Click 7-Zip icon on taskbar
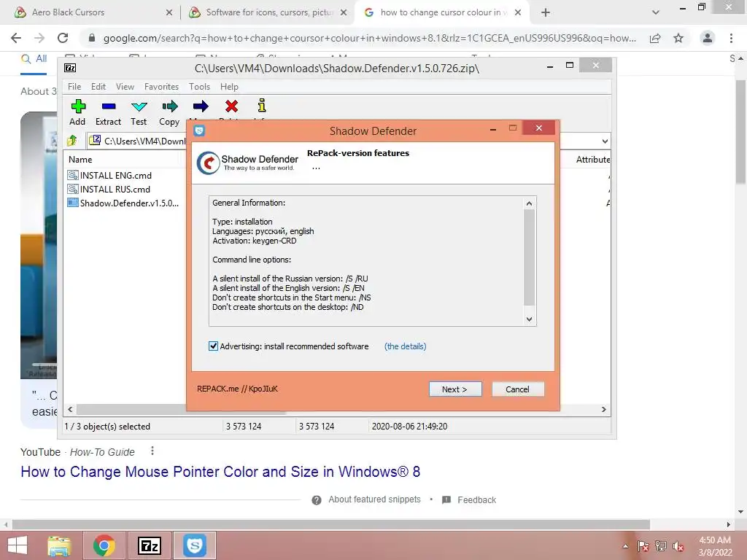 point(149,545)
